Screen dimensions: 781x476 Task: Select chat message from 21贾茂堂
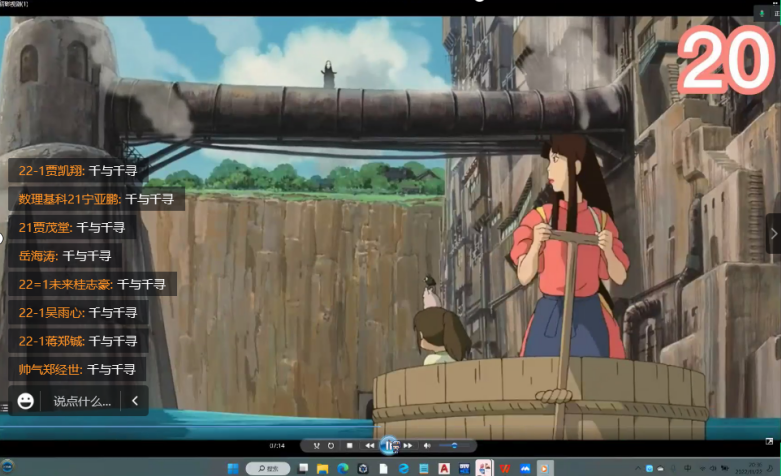[72, 228]
